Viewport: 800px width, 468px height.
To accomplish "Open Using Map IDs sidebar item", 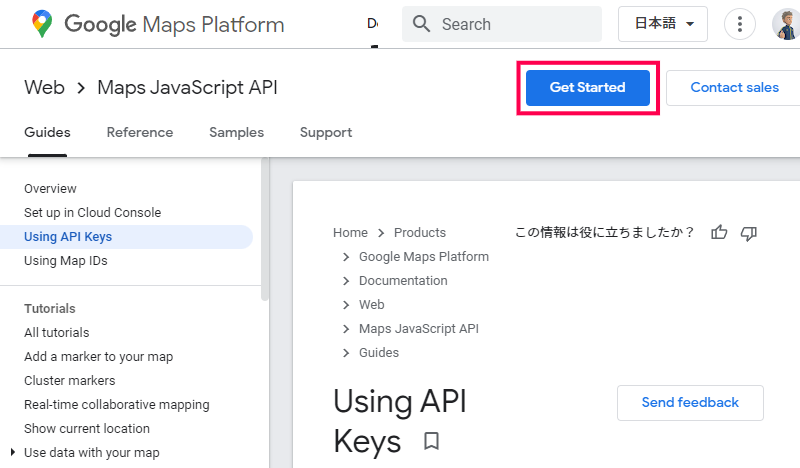I will click(66, 261).
